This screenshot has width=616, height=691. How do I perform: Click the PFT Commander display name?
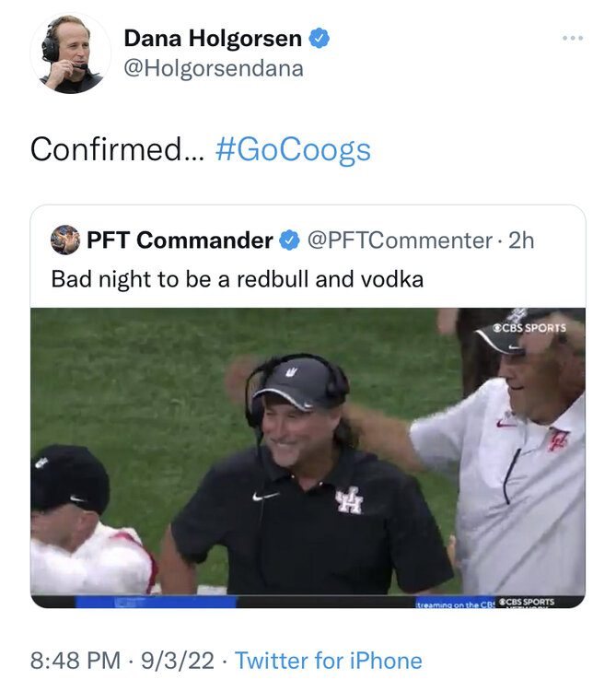tap(180, 240)
